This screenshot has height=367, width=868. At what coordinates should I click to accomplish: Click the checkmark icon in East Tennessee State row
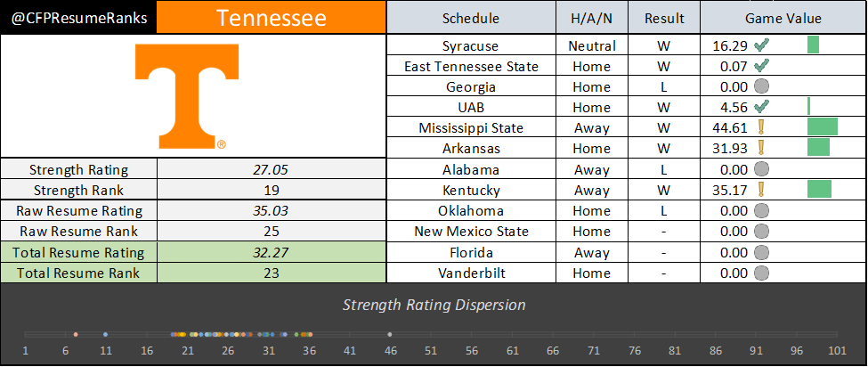[761, 66]
